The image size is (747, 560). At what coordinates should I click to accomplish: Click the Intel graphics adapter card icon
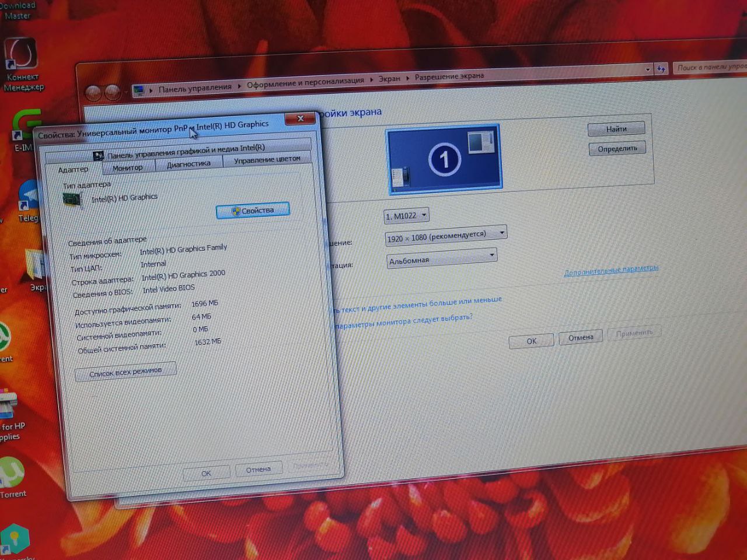[72, 199]
